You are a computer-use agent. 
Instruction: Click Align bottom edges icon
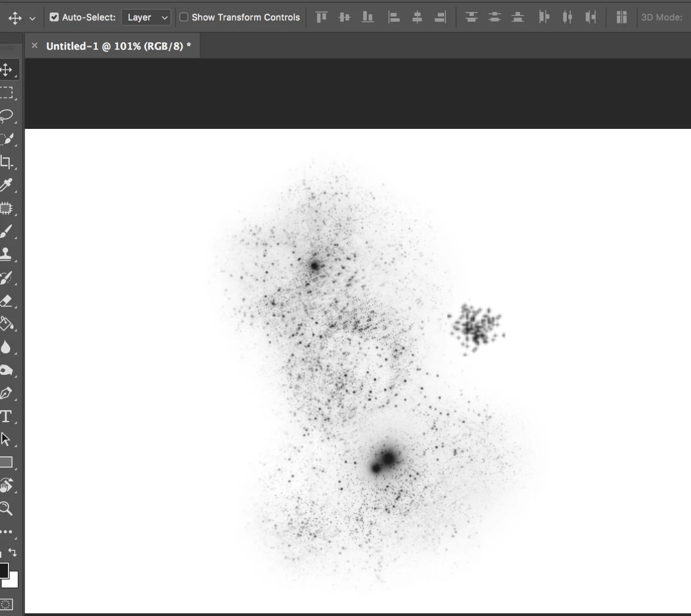368,17
